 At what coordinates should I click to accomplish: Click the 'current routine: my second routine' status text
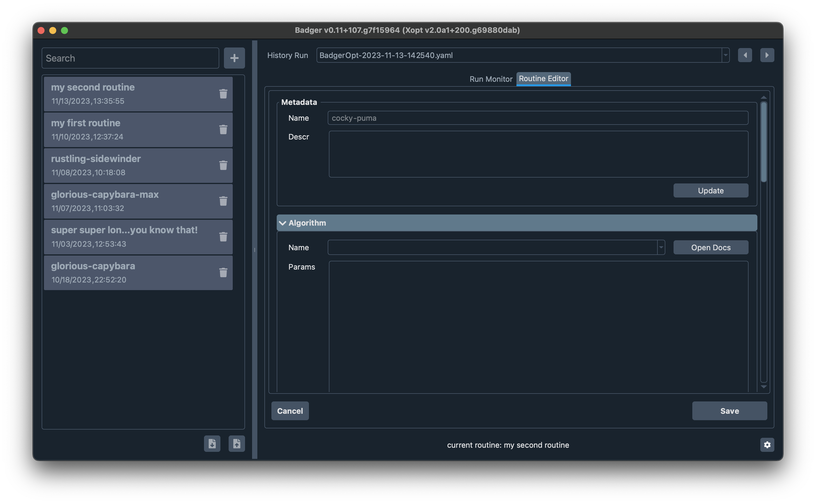508,445
